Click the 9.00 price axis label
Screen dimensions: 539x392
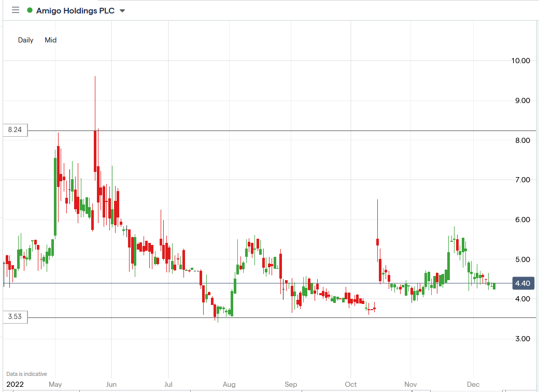(x=522, y=100)
